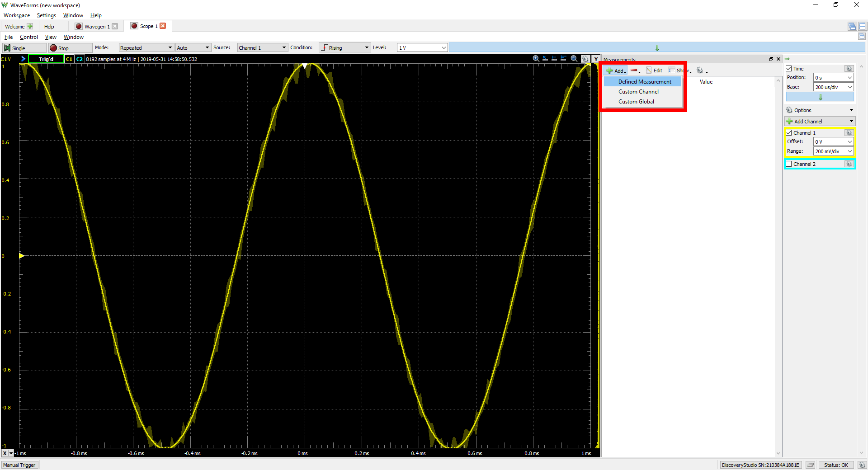Open Channel 1 settings gear icon

pos(849,133)
